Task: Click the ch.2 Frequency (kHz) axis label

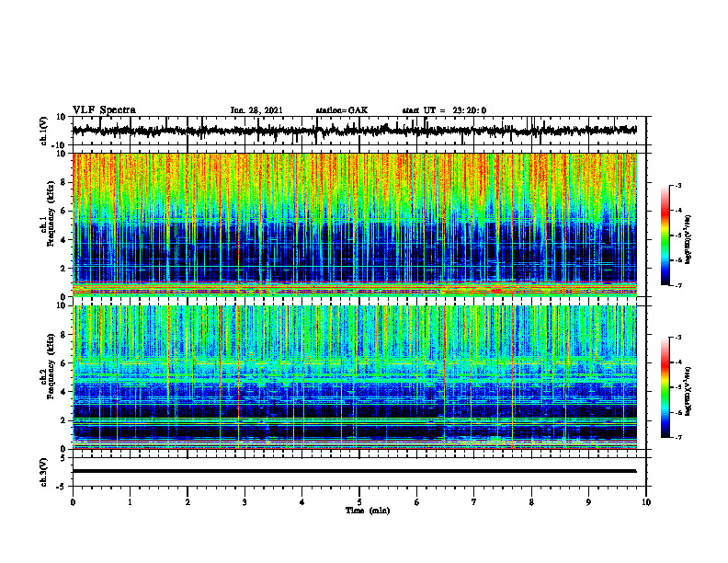Action: tap(48, 366)
